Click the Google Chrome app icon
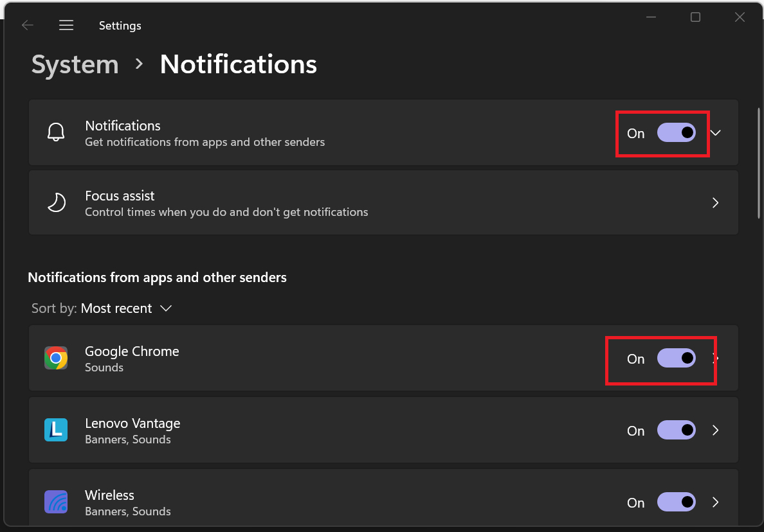Screen dimensions: 764x532 pyautogui.click(x=56, y=359)
